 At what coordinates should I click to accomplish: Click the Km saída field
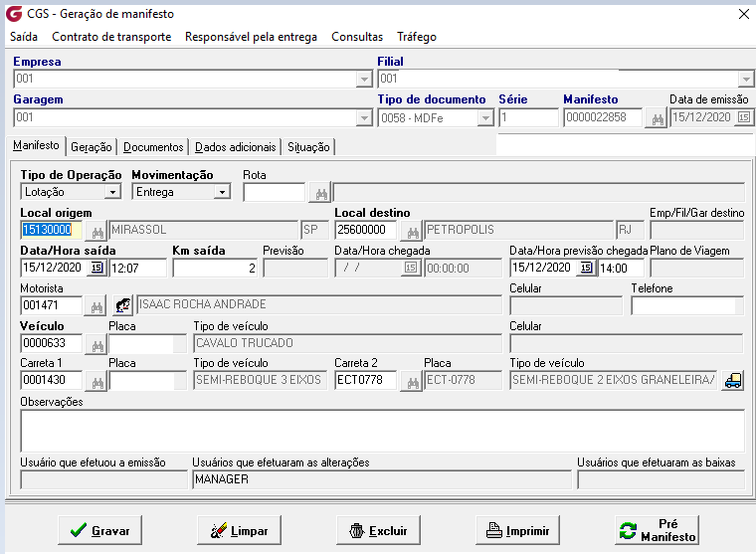click(x=215, y=269)
